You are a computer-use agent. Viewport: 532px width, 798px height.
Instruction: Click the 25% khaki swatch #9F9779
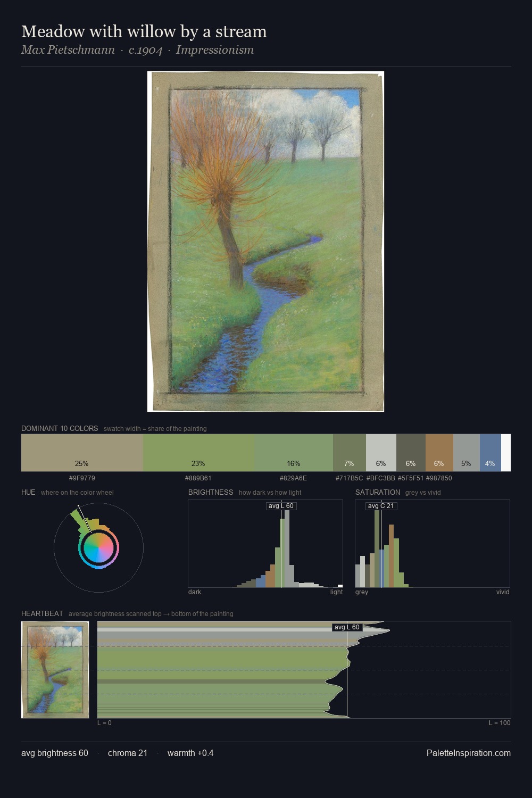tap(82, 453)
